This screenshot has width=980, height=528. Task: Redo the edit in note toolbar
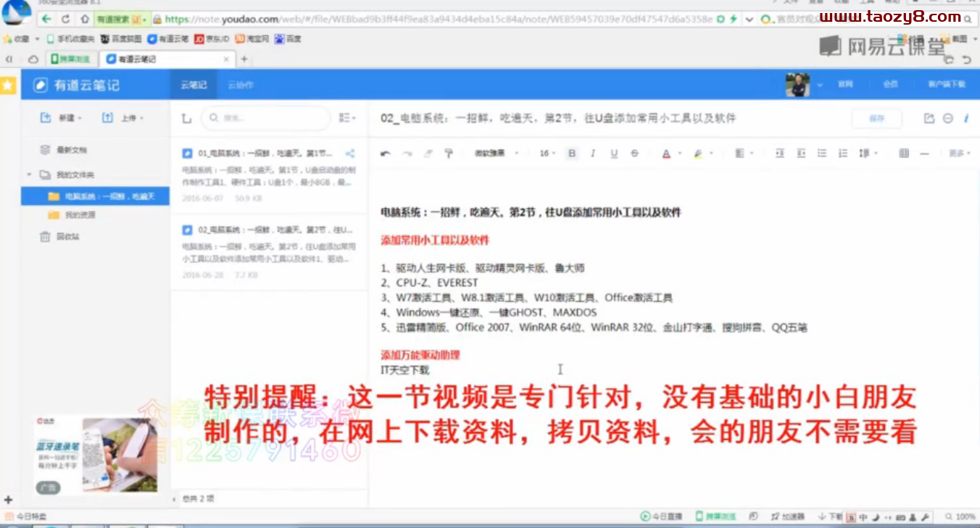407,154
